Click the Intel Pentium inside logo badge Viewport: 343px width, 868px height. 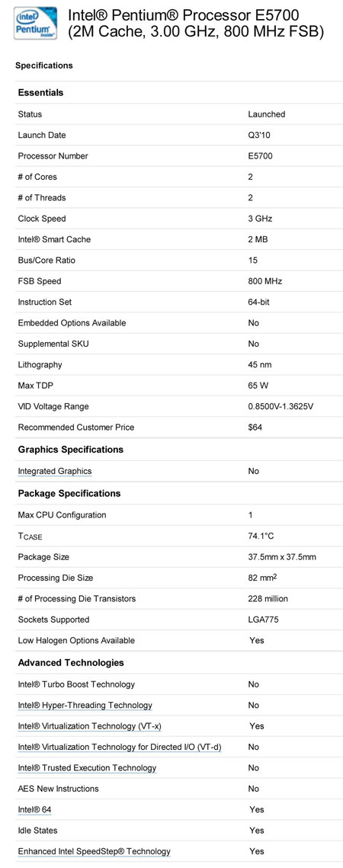36,24
